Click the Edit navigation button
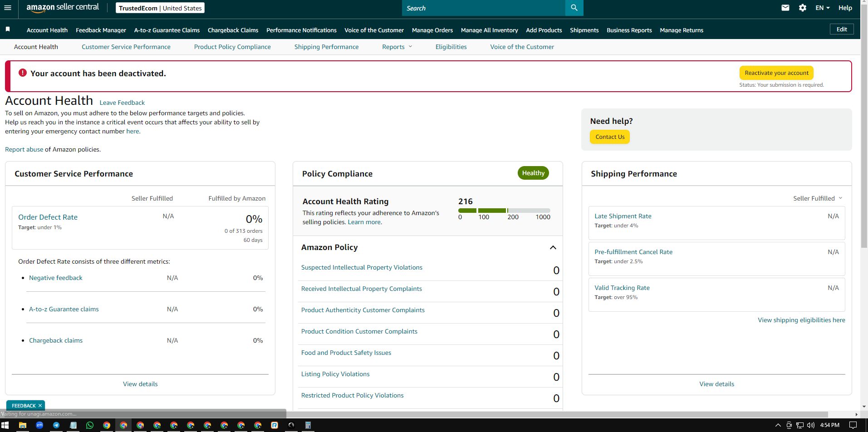This screenshot has width=868, height=432. [842, 29]
